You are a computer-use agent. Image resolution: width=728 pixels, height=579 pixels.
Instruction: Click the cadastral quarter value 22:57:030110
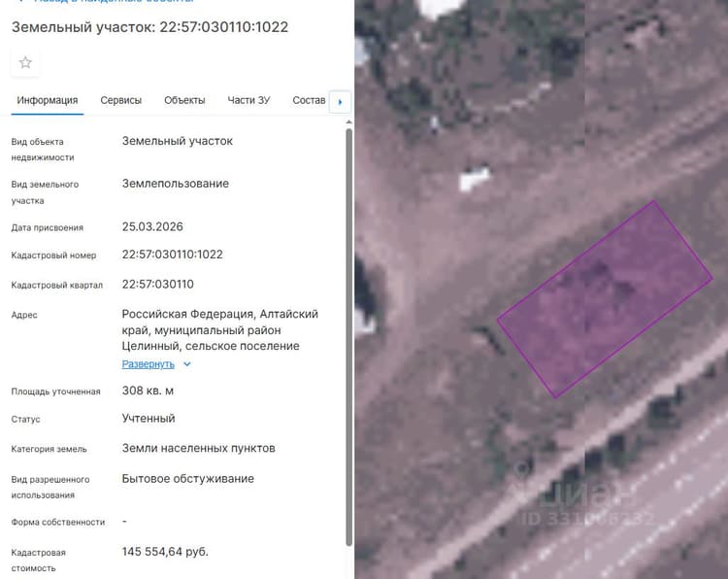tap(158, 285)
